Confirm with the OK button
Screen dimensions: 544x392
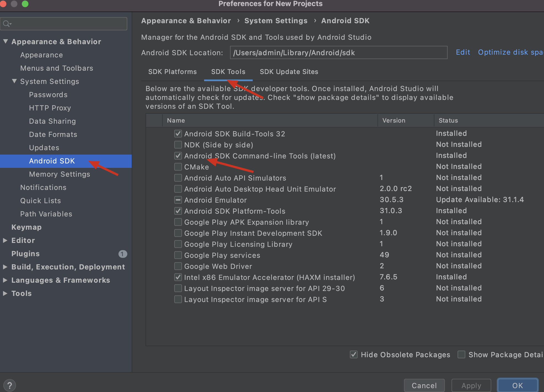pyautogui.click(x=518, y=385)
